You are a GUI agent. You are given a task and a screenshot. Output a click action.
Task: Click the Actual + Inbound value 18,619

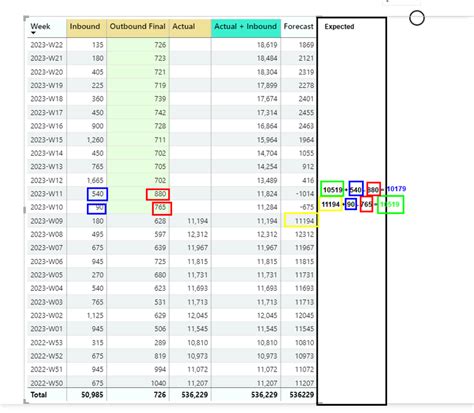click(267, 45)
